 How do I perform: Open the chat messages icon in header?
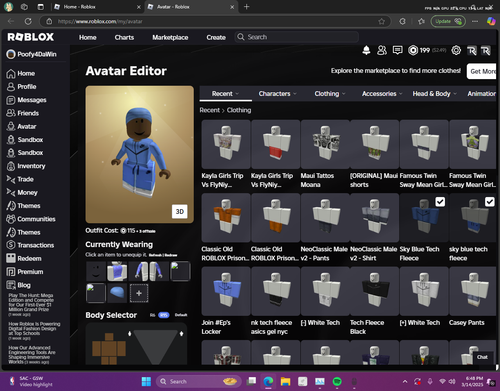[397, 50]
